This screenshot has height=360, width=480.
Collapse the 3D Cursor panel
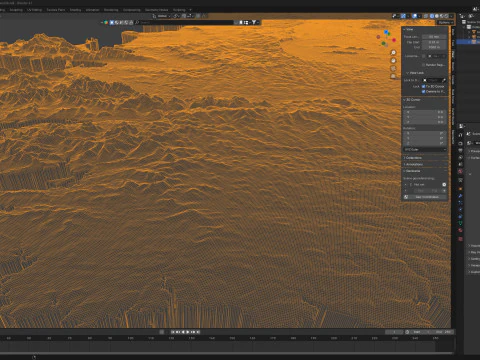(x=413, y=100)
